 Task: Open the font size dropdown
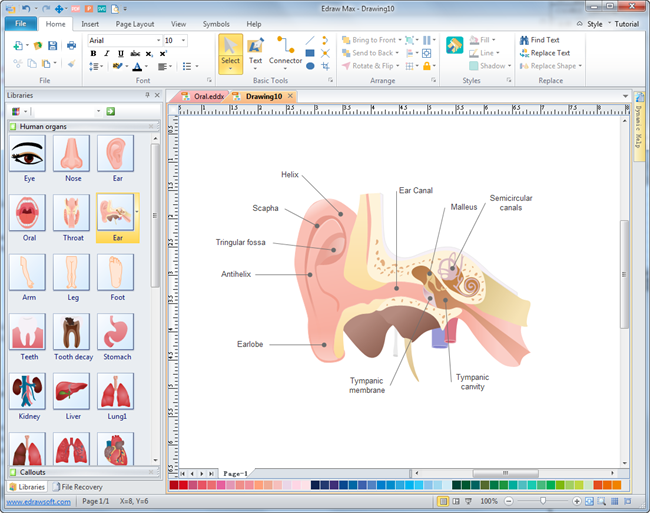point(183,41)
